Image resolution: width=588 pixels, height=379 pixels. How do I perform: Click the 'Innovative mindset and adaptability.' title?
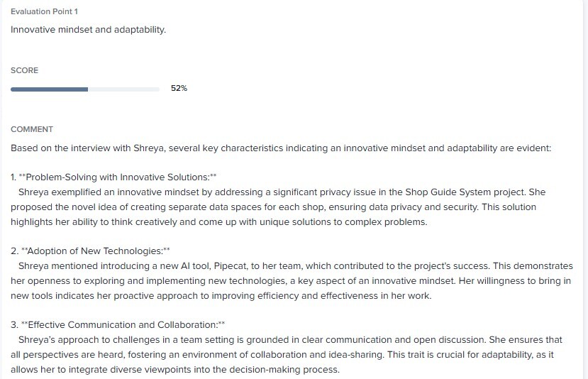click(x=88, y=30)
